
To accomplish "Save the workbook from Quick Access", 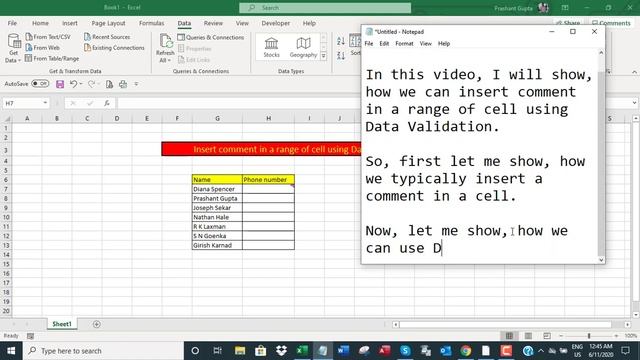I will [60, 84].
